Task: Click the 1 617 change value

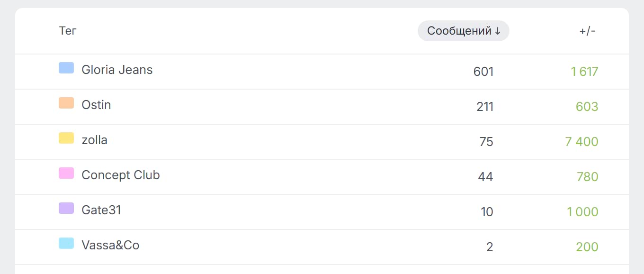Action: point(584,72)
